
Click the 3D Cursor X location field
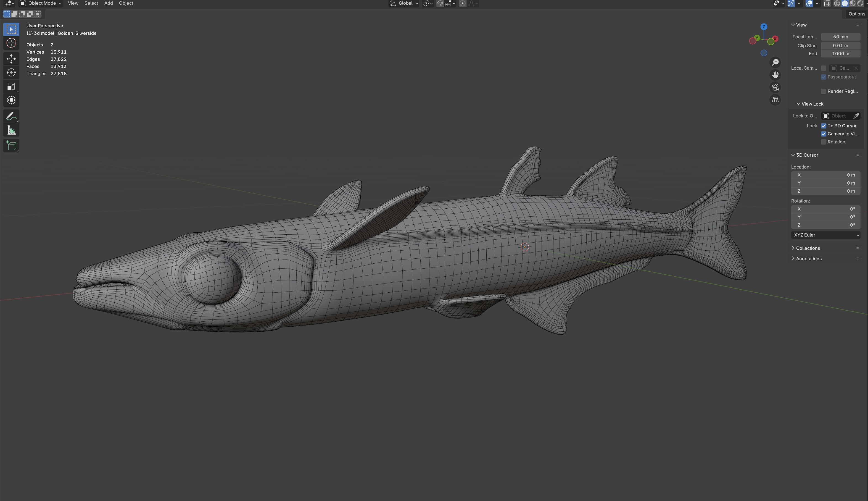[x=825, y=175]
